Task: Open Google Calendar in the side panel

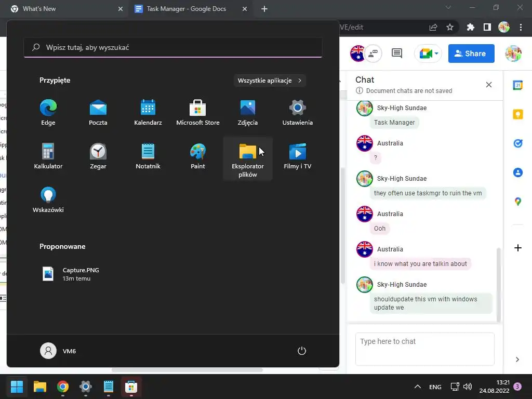Action: pos(518,85)
